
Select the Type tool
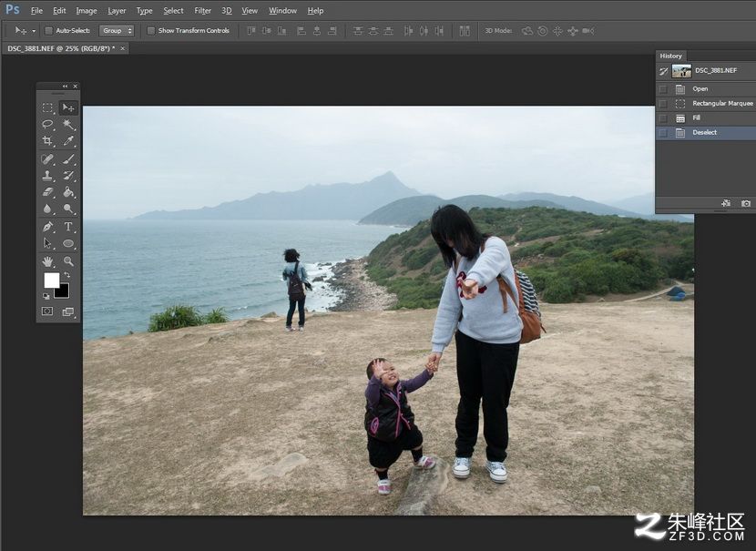(68, 227)
